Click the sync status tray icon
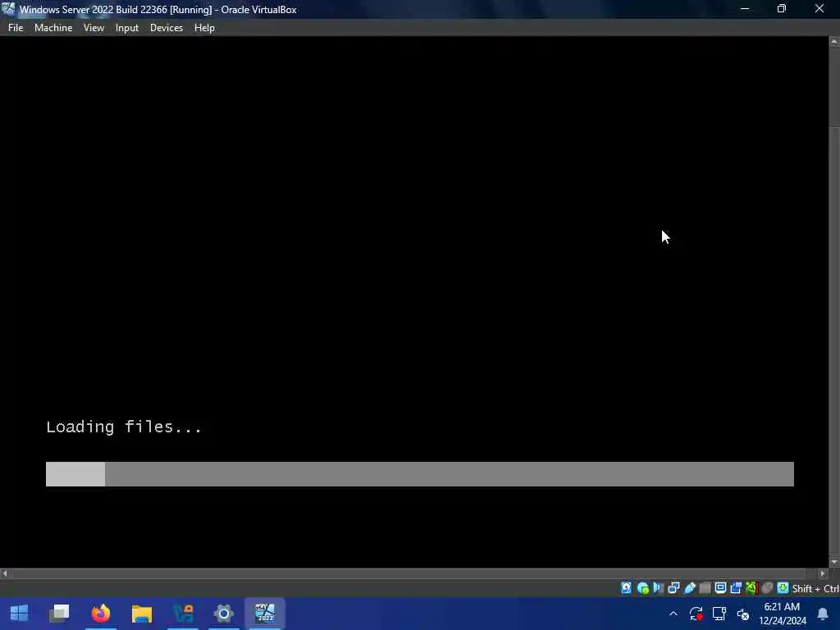Image resolution: width=840 pixels, height=630 pixels. pos(696,614)
